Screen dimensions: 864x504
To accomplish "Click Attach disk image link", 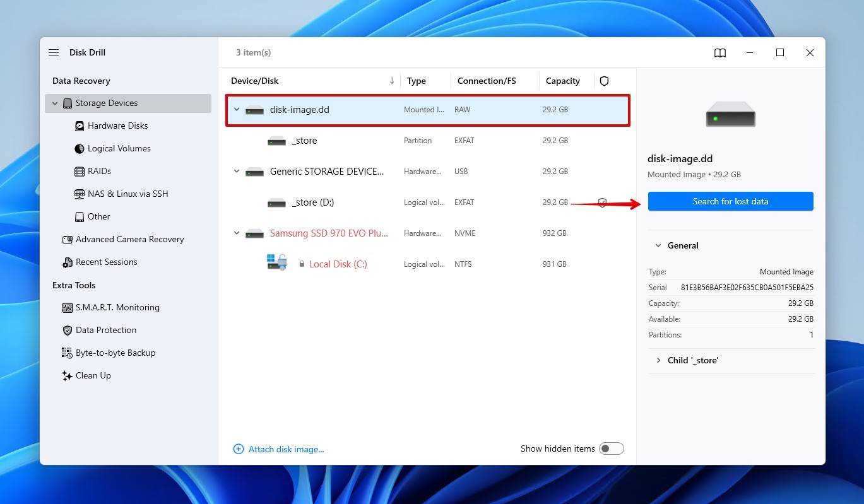I will [x=286, y=449].
